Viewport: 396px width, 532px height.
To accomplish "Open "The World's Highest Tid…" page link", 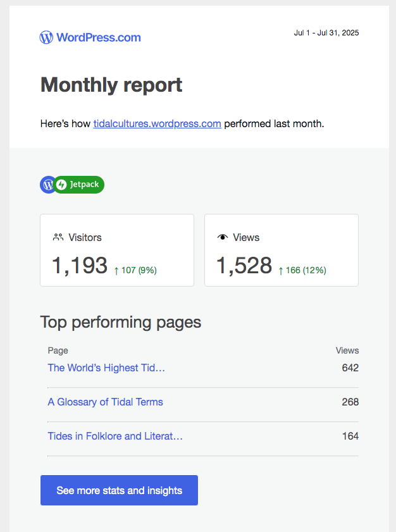I will [x=106, y=368].
